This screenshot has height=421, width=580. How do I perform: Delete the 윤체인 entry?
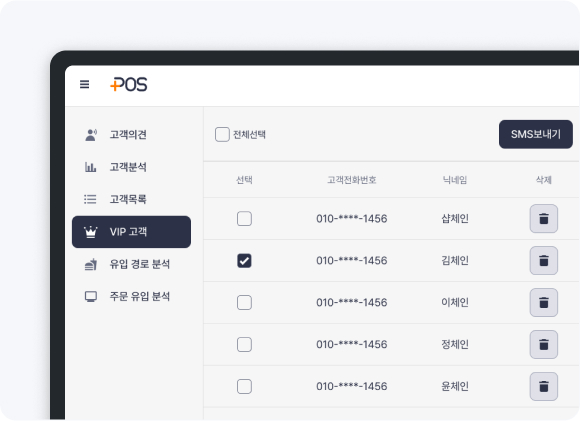[x=543, y=387]
